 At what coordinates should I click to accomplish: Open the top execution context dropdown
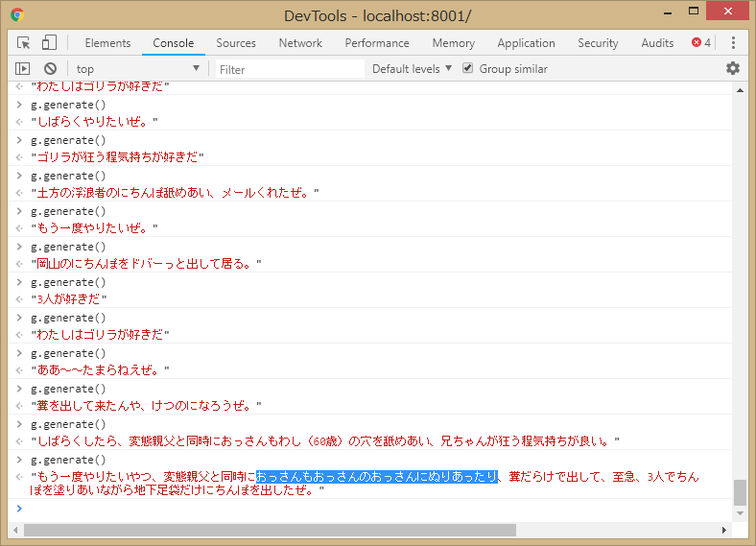pos(137,69)
